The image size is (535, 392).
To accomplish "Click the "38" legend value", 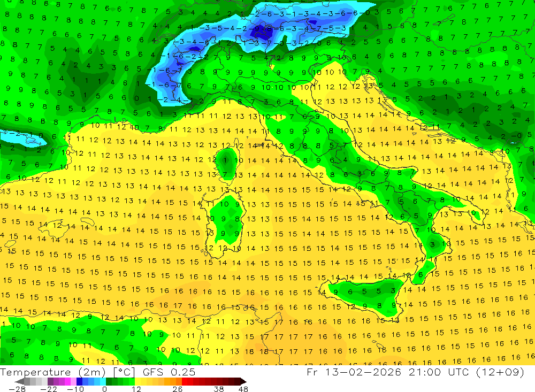I will [x=219, y=389].
